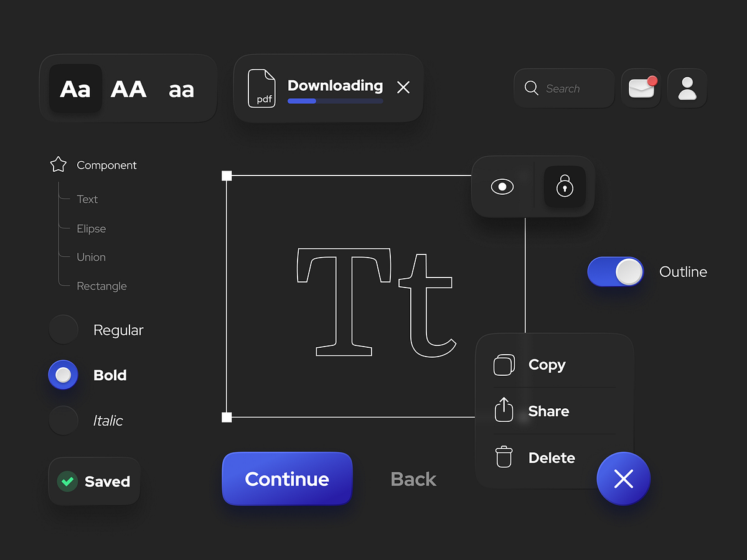Select the Text layer under Component
The height and width of the screenshot is (560, 747).
click(87, 199)
